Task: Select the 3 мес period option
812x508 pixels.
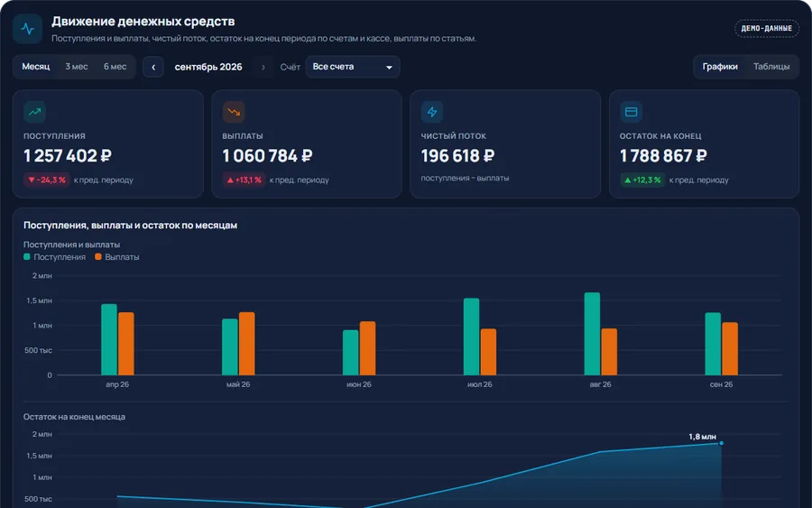Action: 77,67
